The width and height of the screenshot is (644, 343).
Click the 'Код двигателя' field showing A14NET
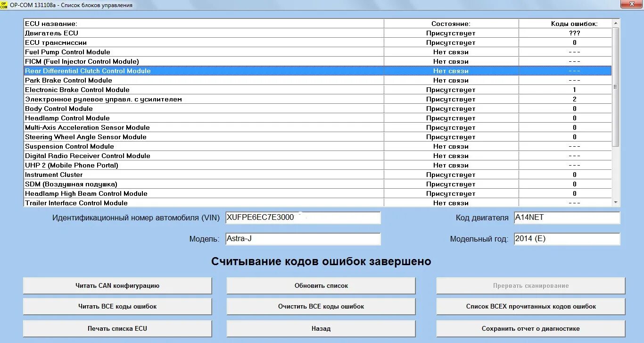click(x=567, y=218)
